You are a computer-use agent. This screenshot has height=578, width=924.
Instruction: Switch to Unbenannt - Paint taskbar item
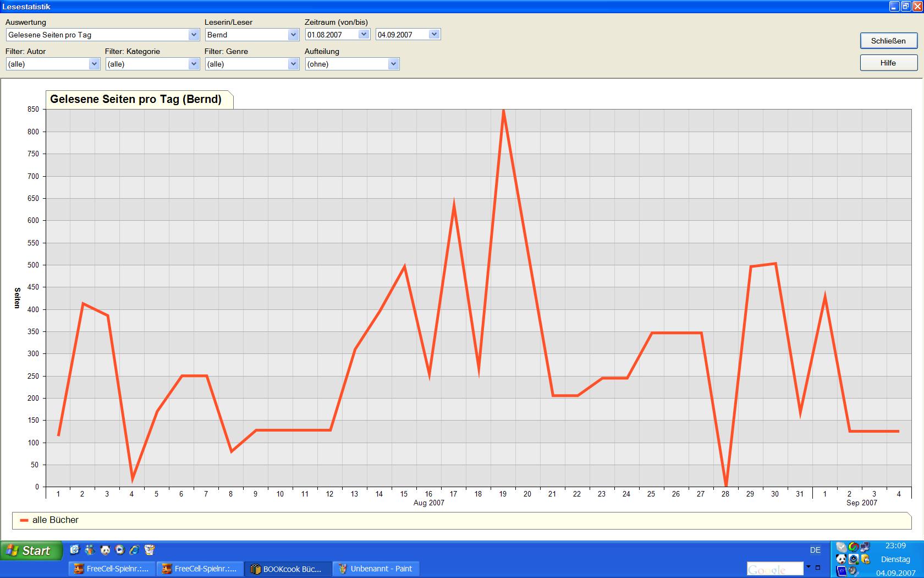(x=376, y=569)
